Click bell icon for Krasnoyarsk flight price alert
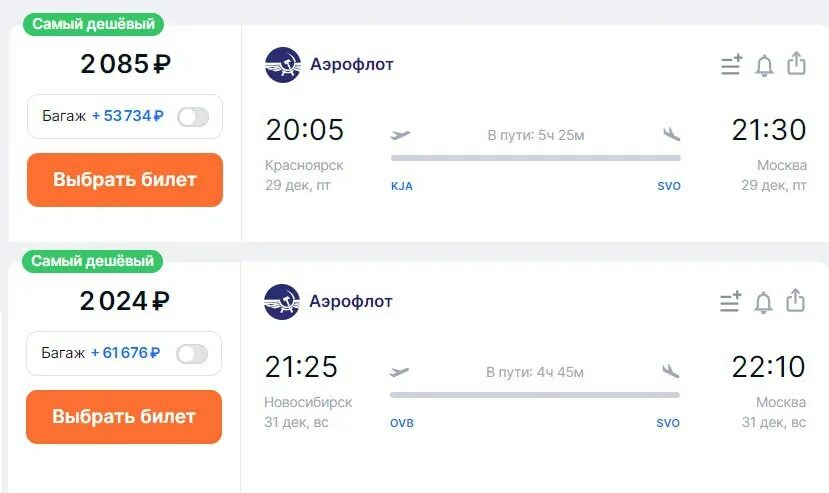Image resolution: width=829 pixels, height=493 pixels. [x=764, y=65]
